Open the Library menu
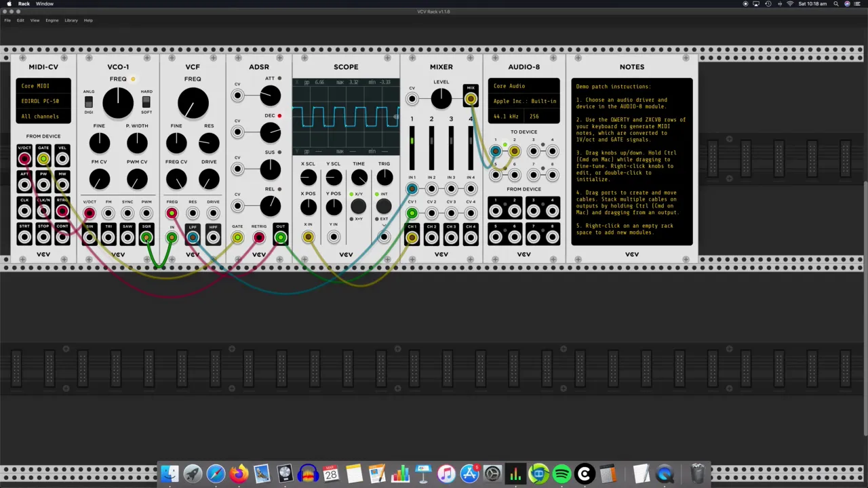The image size is (868, 488). tap(71, 20)
